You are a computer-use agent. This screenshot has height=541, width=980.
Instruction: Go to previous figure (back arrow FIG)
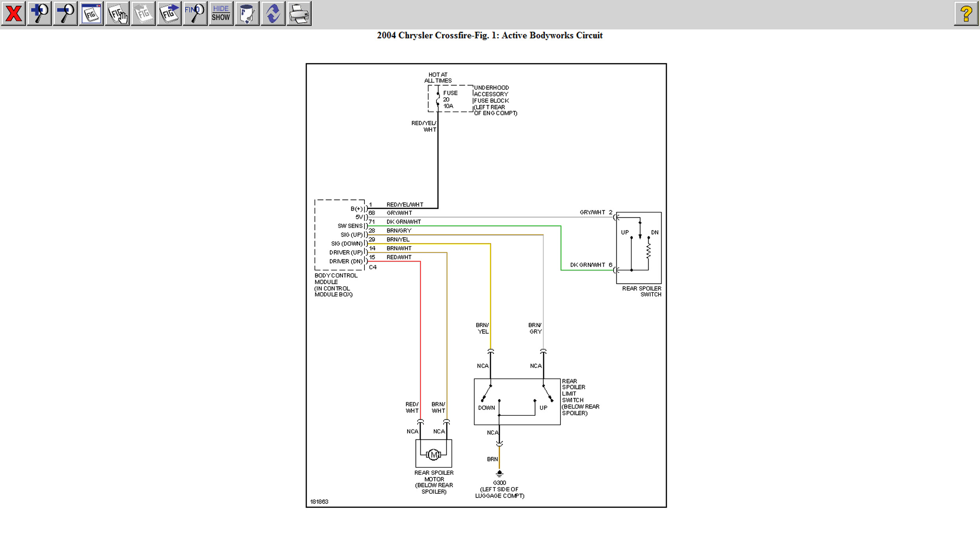click(x=143, y=14)
